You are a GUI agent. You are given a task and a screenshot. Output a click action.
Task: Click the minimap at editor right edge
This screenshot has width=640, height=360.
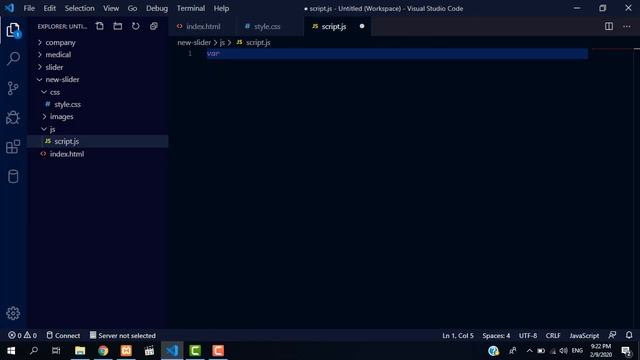click(613, 188)
